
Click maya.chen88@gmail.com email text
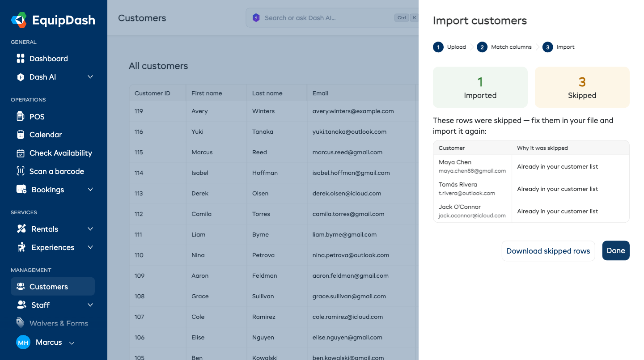pyautogui.click(x=472, y=171)
